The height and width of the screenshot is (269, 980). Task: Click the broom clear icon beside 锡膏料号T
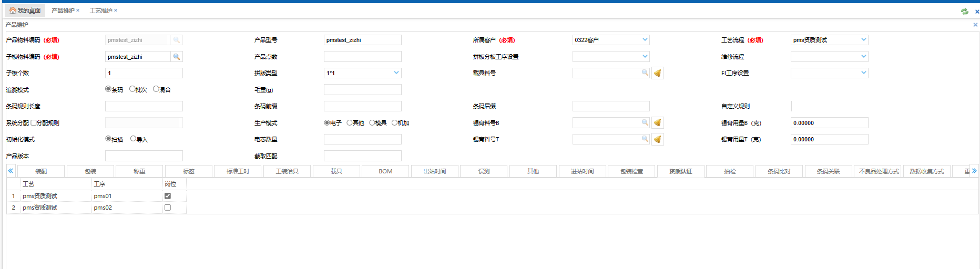click(x=657, y=139)
